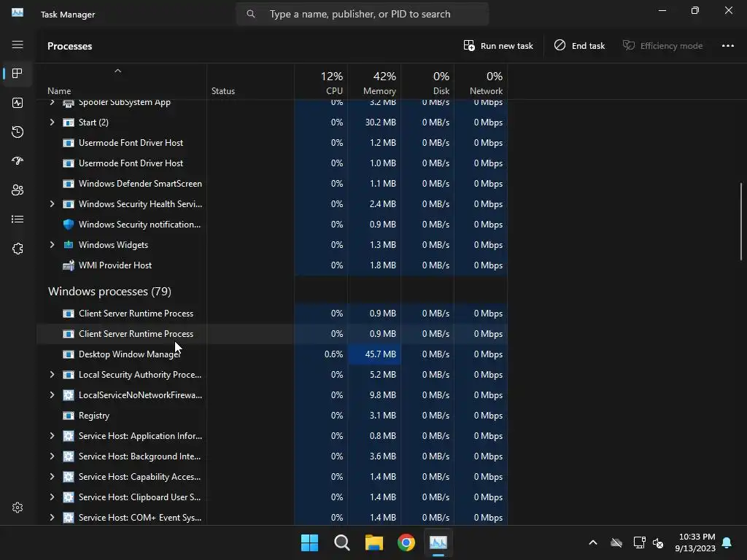Expand the Windows Widgets process
Screen dimensions: 747x560
[52, 245]
